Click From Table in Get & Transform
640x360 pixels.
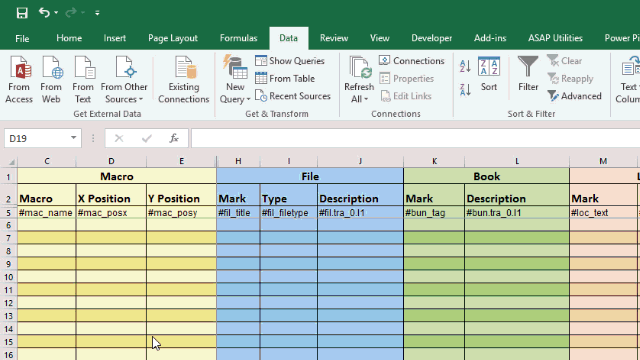coord(285,78)
